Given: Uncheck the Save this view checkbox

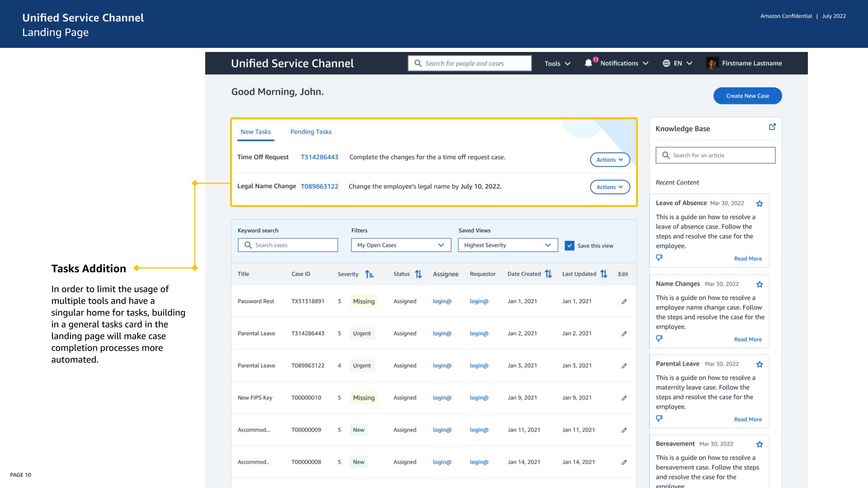Looking at the screenshot, I should click(x=569, y=245).
